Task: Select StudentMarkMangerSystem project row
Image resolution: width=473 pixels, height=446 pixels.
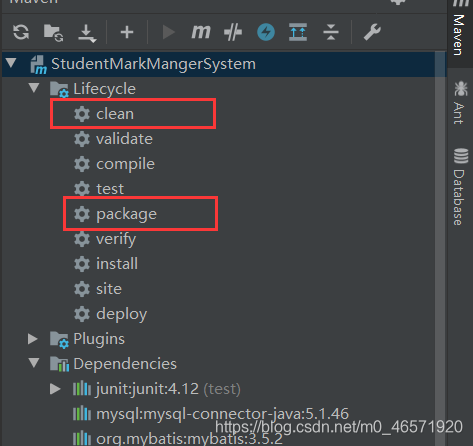Action: click(224, 64)
